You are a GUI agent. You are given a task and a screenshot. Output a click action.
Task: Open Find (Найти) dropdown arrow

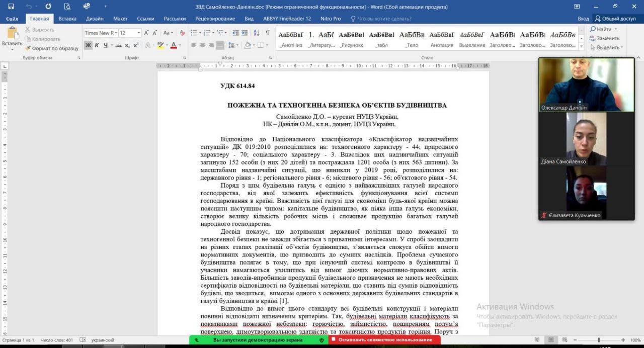616,29
